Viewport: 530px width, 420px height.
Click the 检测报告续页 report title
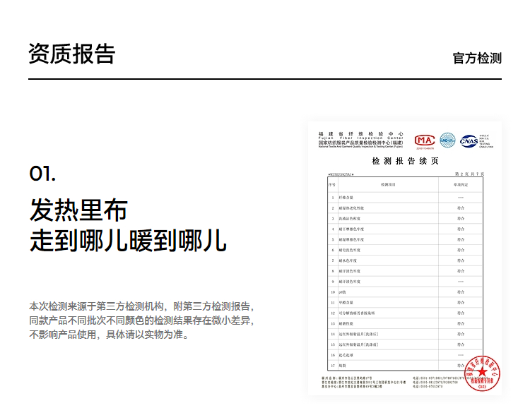coord(405,161)
